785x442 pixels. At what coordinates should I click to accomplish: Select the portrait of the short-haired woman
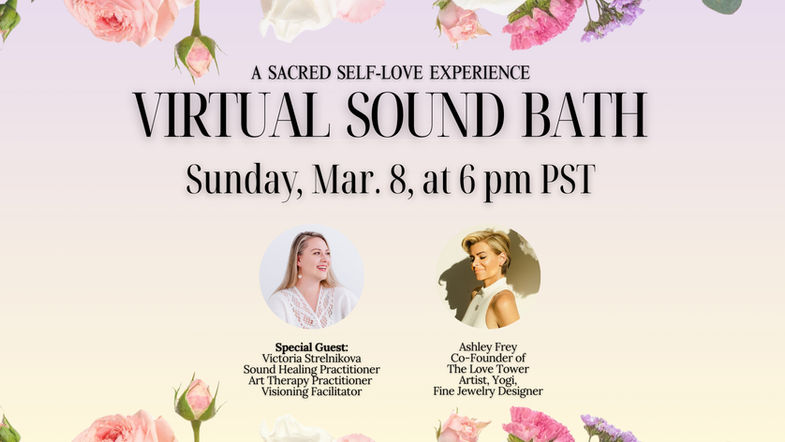pos(488,277)
